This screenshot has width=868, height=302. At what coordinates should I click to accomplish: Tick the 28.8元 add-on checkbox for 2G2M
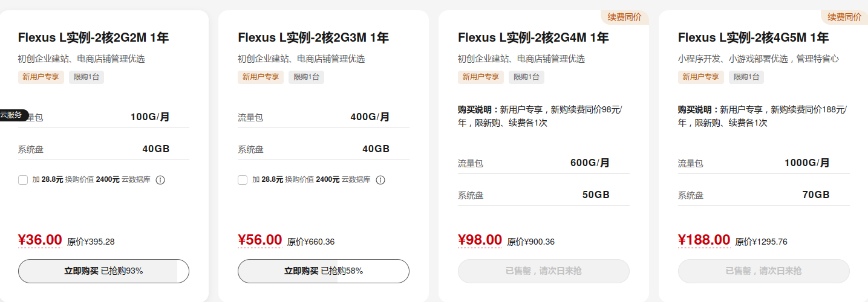tap(23, 180)
